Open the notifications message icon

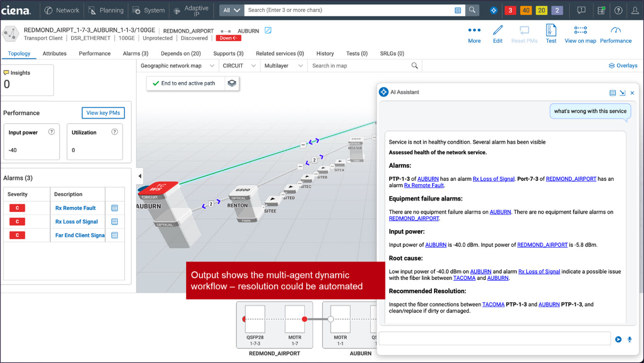582,10
